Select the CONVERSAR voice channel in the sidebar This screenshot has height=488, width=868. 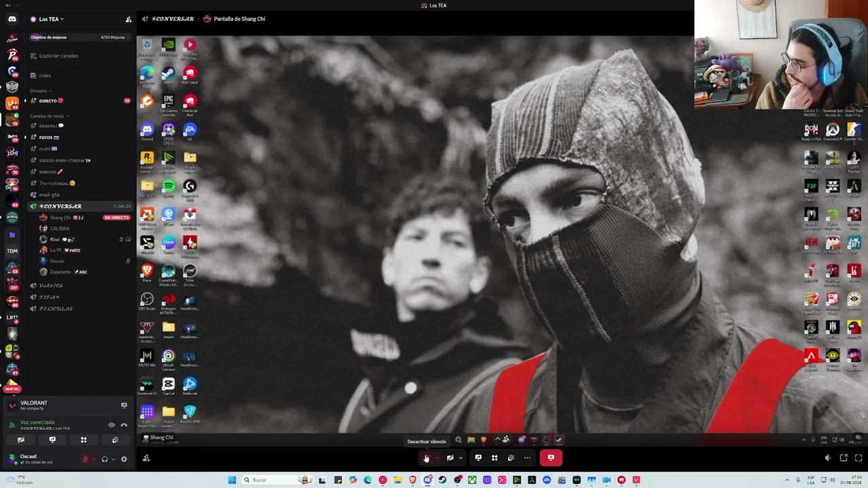[x=80, y=206]
